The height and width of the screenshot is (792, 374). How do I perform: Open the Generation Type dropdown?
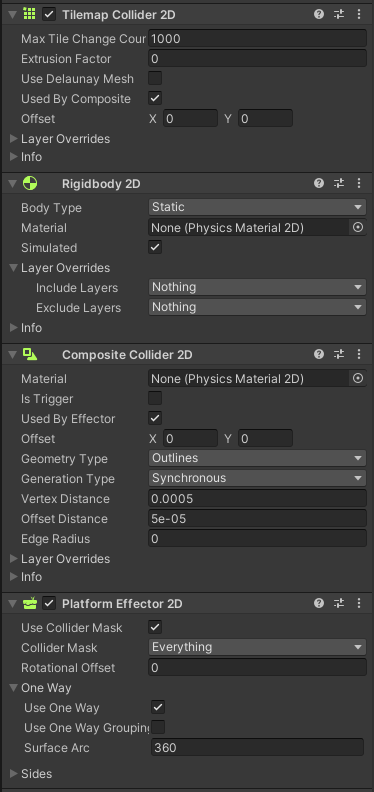pos(257,478)
